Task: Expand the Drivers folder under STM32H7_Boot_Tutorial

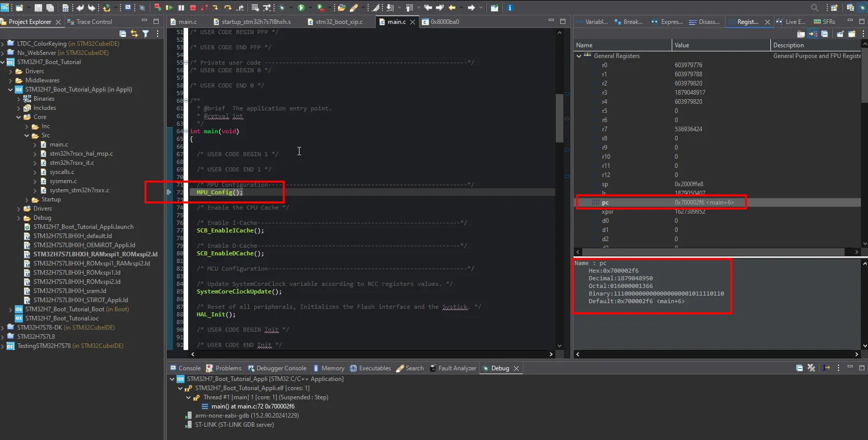Action: click(x=11, y=71)
